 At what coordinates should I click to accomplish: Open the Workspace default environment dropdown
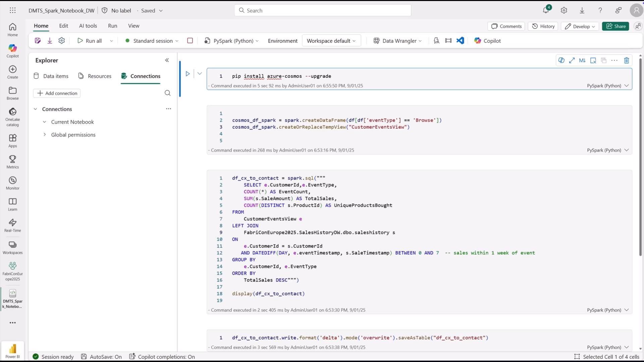click(x=331, y=41)
